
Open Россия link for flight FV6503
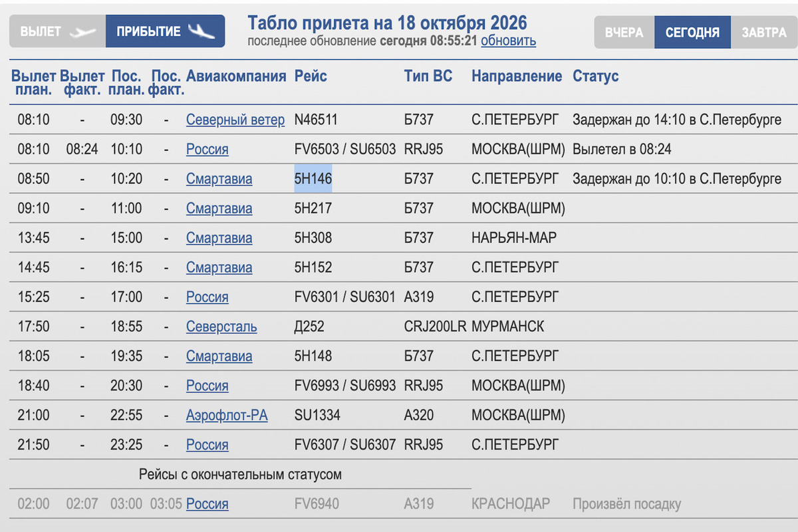pyautogui.click(x=207, y=150)
